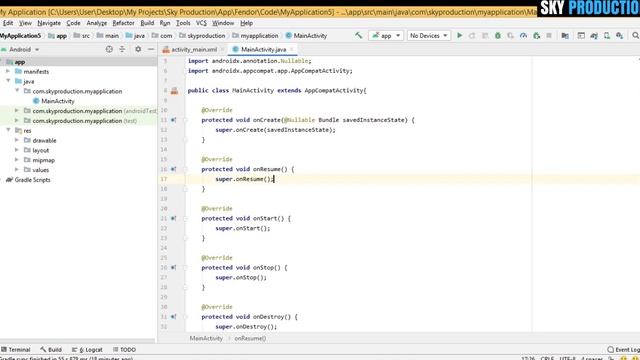Expand the mipmap folder
Screen dimensions: 640x360
pyautogui.click(x=17, y=160)
